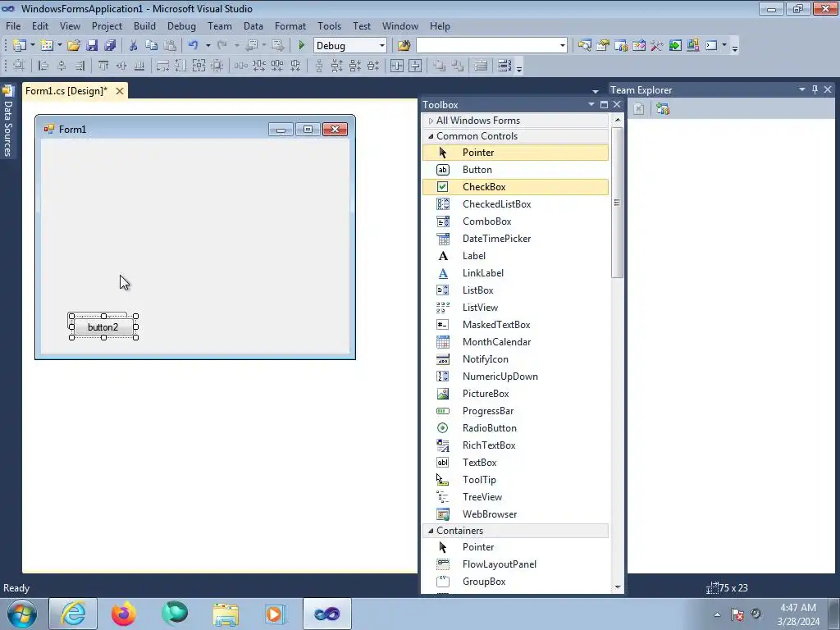Open the Tools menu

329,26
